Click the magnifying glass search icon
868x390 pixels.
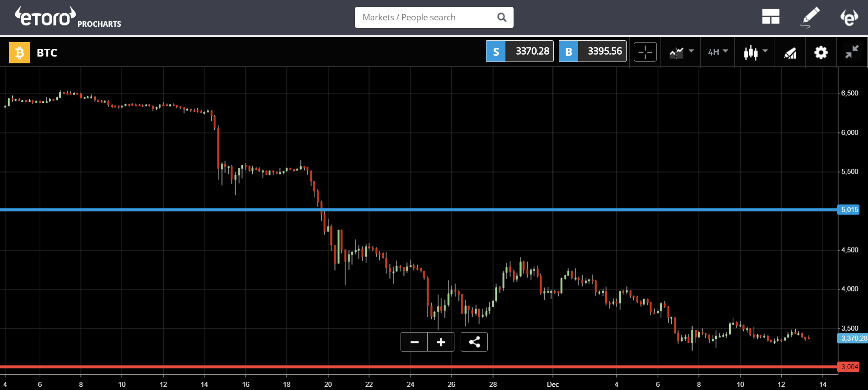coord(501,17)
